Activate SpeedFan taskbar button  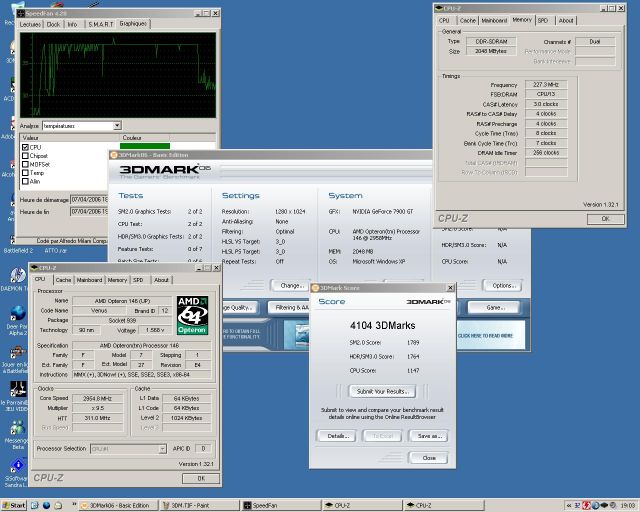[281, 505]
